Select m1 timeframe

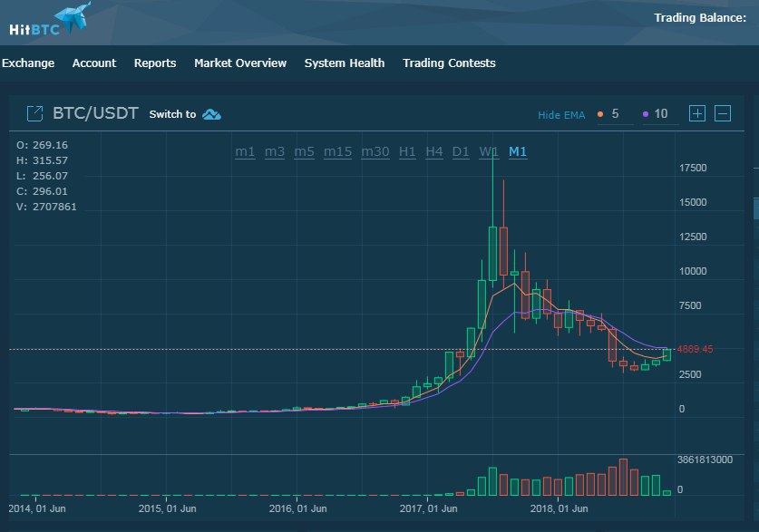click(x=245, y=152)
